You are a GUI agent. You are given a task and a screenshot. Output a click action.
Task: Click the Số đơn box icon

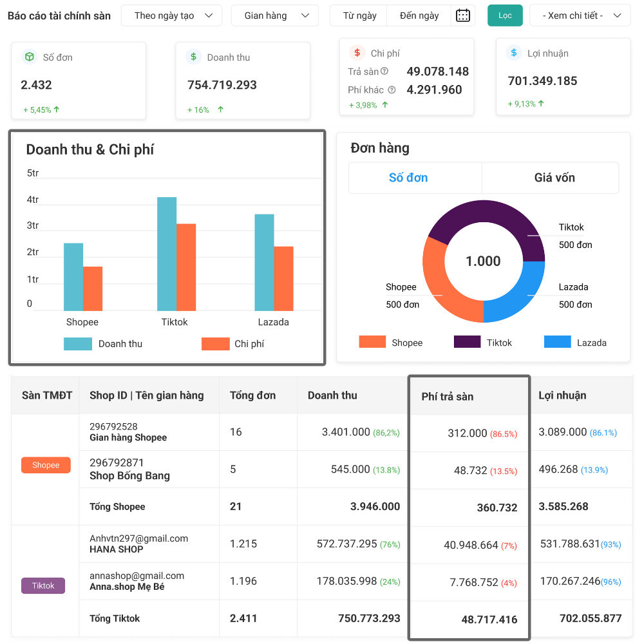(29, 57)
